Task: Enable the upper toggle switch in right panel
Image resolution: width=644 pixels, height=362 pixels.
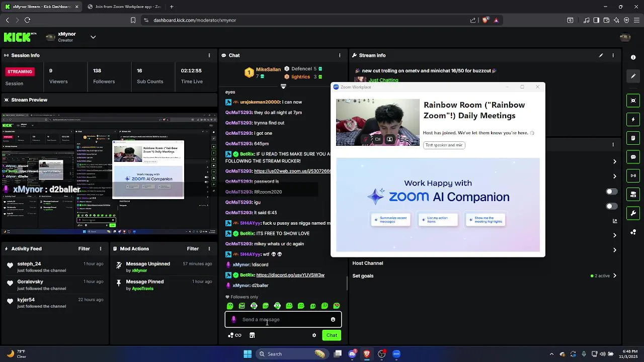Action: (611, 192)
